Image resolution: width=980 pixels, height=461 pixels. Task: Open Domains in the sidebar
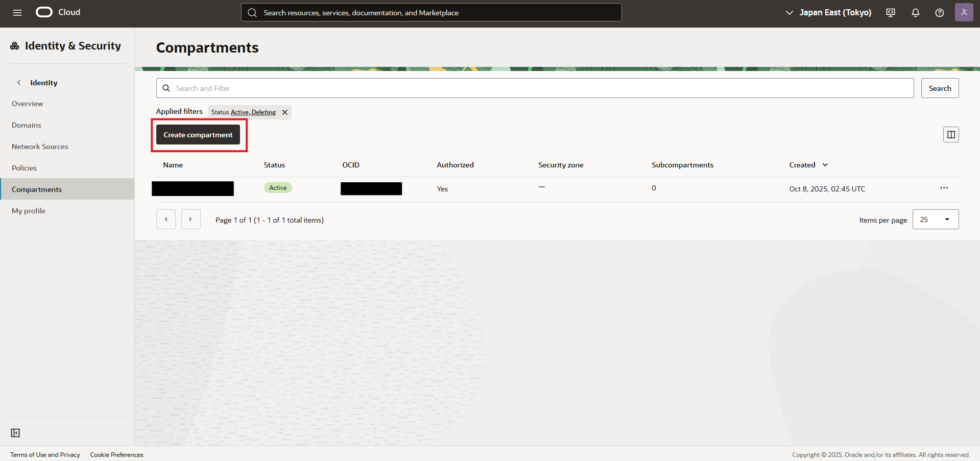(x=27, y=125)
